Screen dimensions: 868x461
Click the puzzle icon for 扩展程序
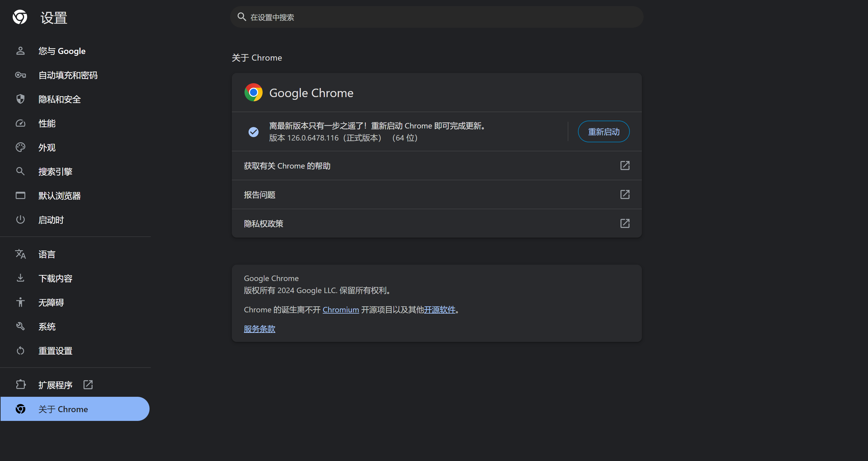coord(21,384)
